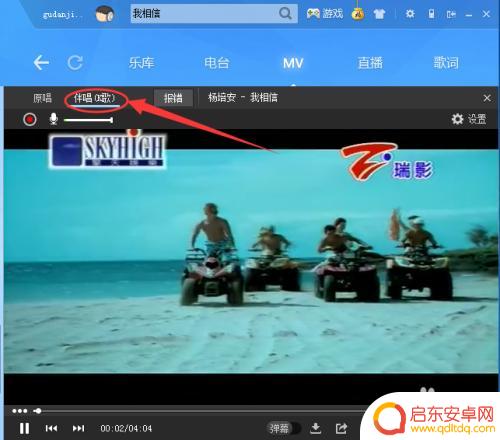500x440 pixels.
Task: Switch to mini mode icon
Action: tap(451, 14)
